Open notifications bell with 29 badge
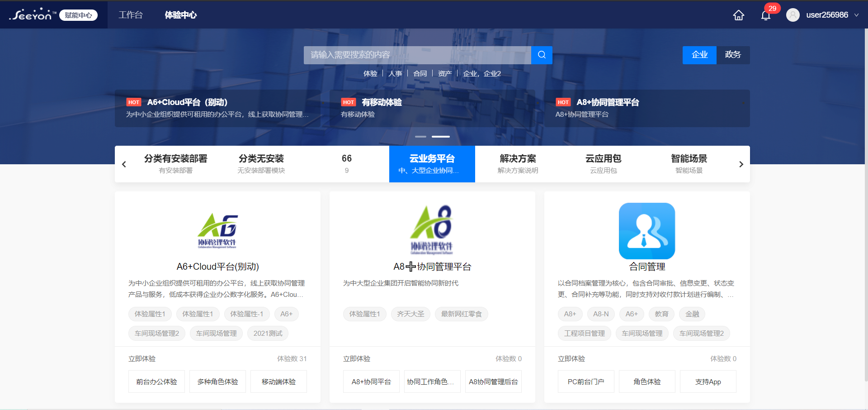Viewport: 868px width, 410px height. [x=766, y=15]
